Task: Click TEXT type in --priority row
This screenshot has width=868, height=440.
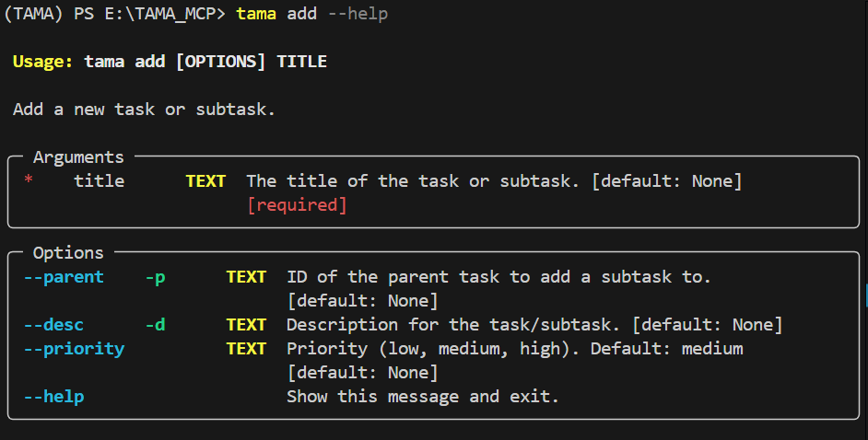Action: pos(246,349)
